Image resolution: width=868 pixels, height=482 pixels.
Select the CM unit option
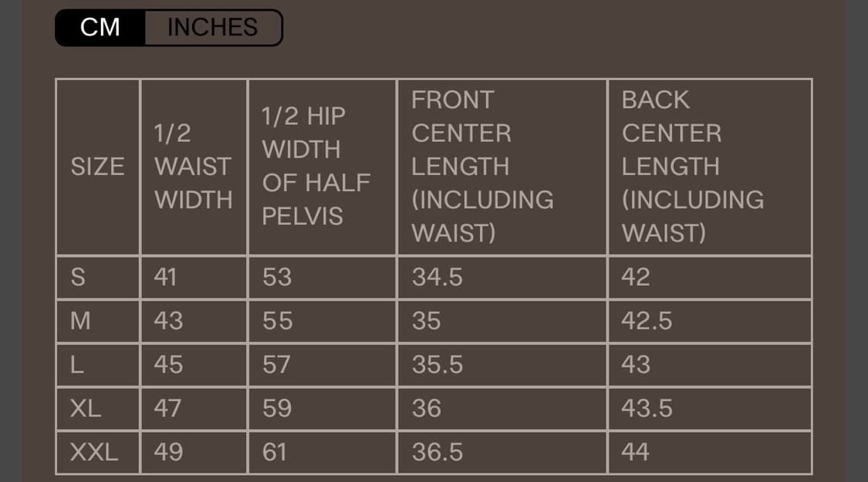100,27
